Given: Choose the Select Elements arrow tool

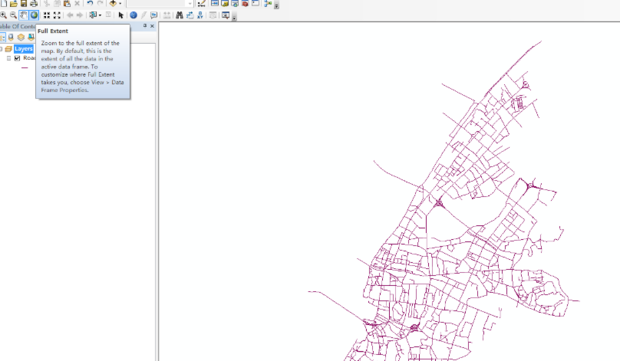Looking at the screenshot, I should click(121, 15).
